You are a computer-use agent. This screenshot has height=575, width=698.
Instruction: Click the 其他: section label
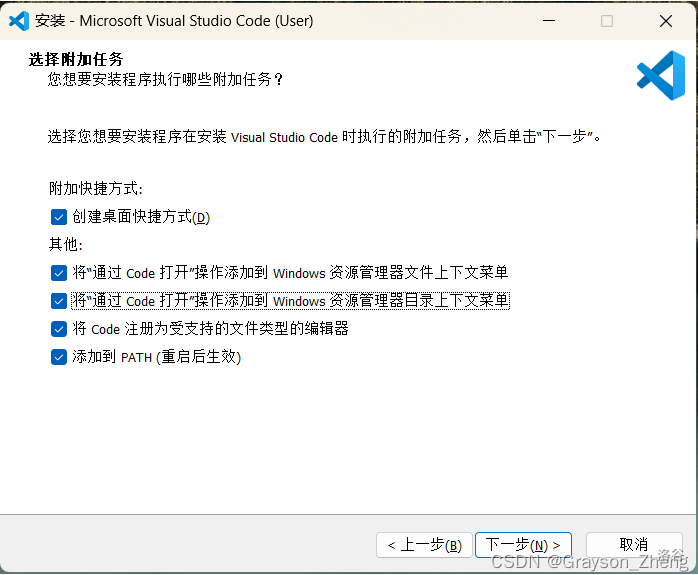(66, 244)
